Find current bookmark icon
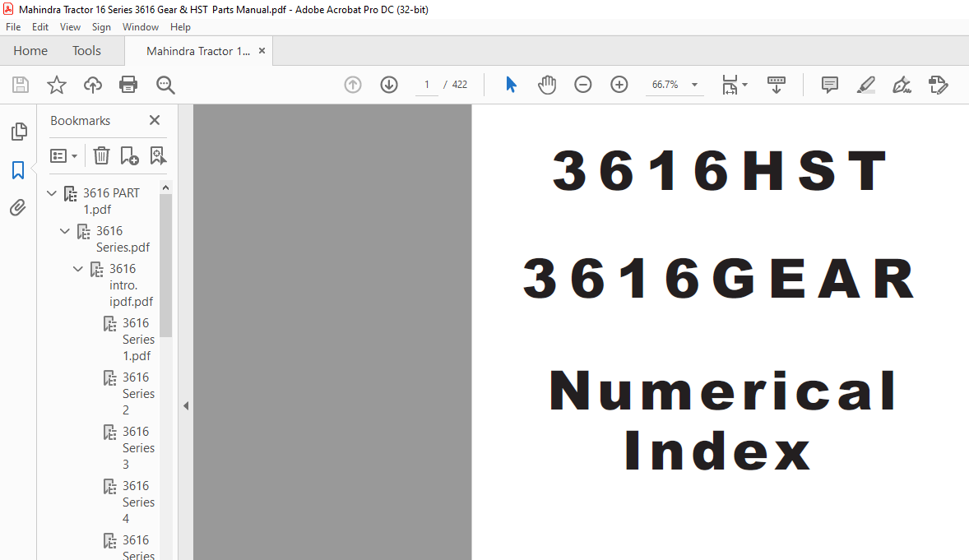The width and height of the screenshot is (969, 560). pos(158,155)
